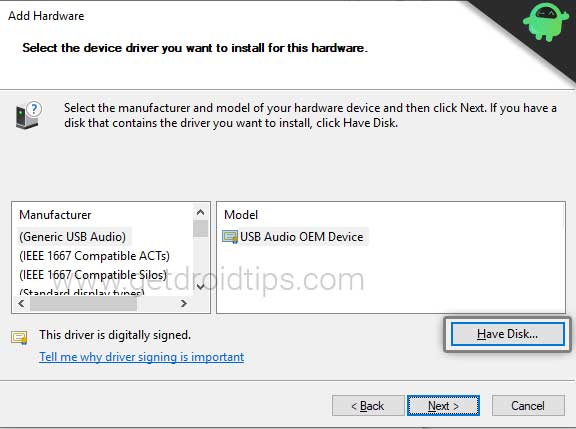Click the manufacturer list vertical scrollbar thumb
This screenshot has height=429, width=576.
tap(201, 228)
